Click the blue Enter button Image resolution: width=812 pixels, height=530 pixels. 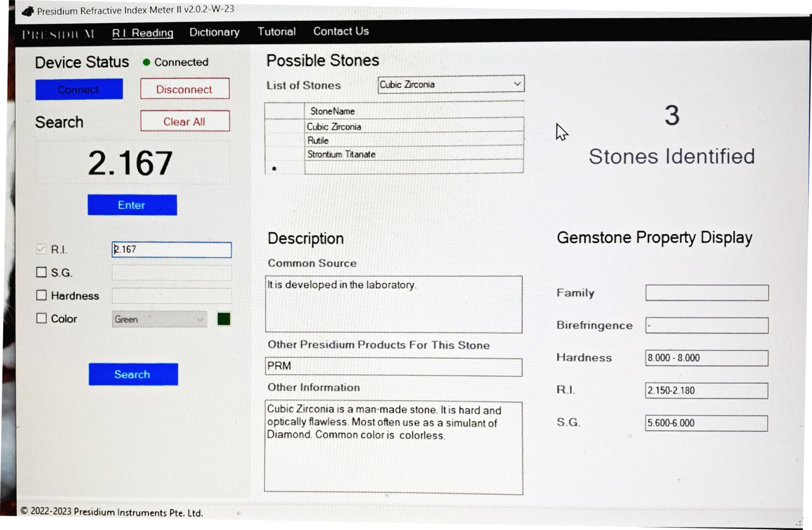(x=132, y=205)
